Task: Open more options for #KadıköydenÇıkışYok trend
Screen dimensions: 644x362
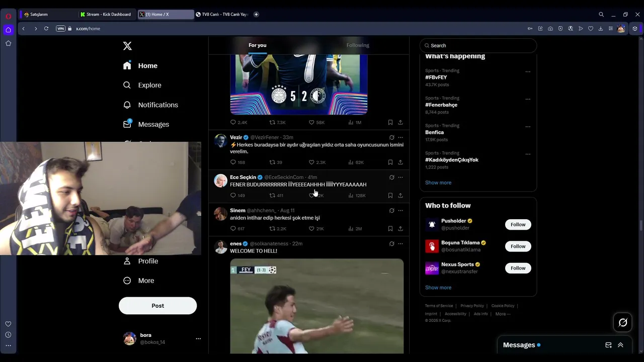Action: point(528,154)
